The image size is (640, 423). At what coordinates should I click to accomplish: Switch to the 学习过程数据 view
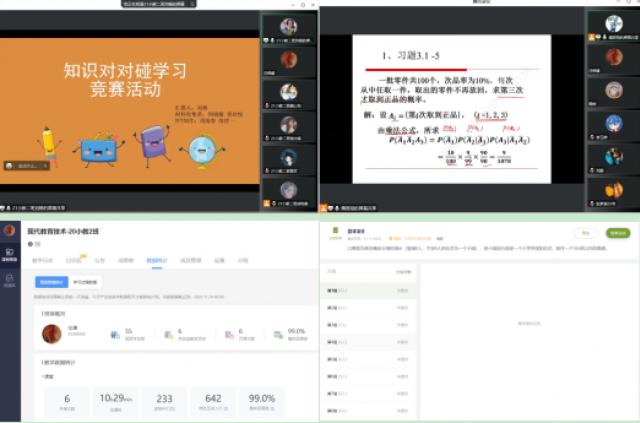[87, 283]
